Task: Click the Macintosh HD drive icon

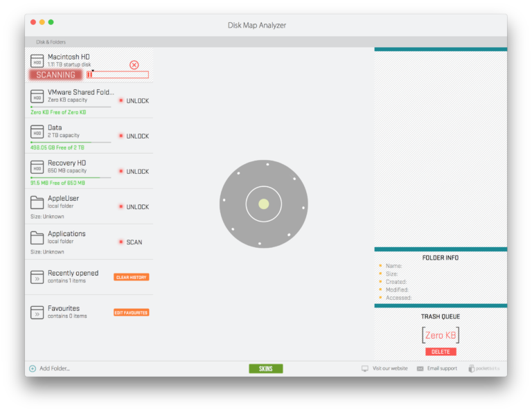Action: (x=37, y=61)
